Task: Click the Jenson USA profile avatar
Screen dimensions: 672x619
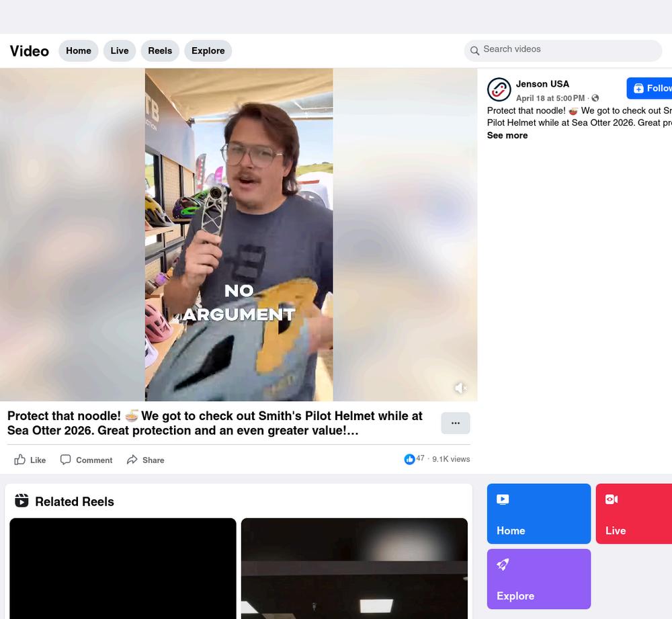Action: tap(499, 89)
